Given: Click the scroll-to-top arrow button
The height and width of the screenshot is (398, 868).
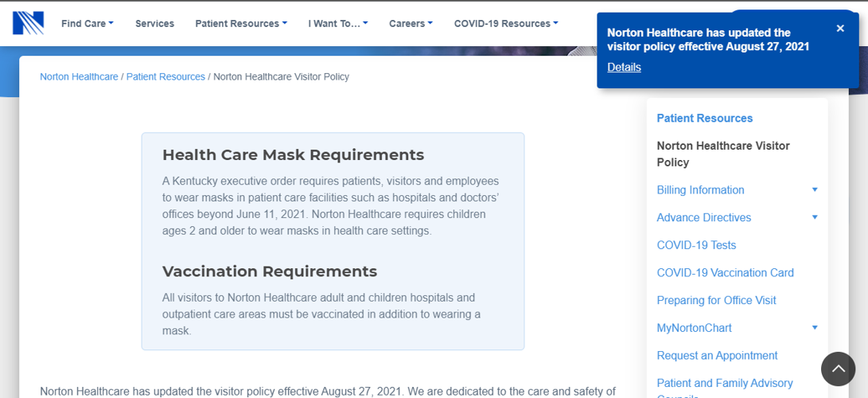Looking at the screenshot, I should coord(838,369).
